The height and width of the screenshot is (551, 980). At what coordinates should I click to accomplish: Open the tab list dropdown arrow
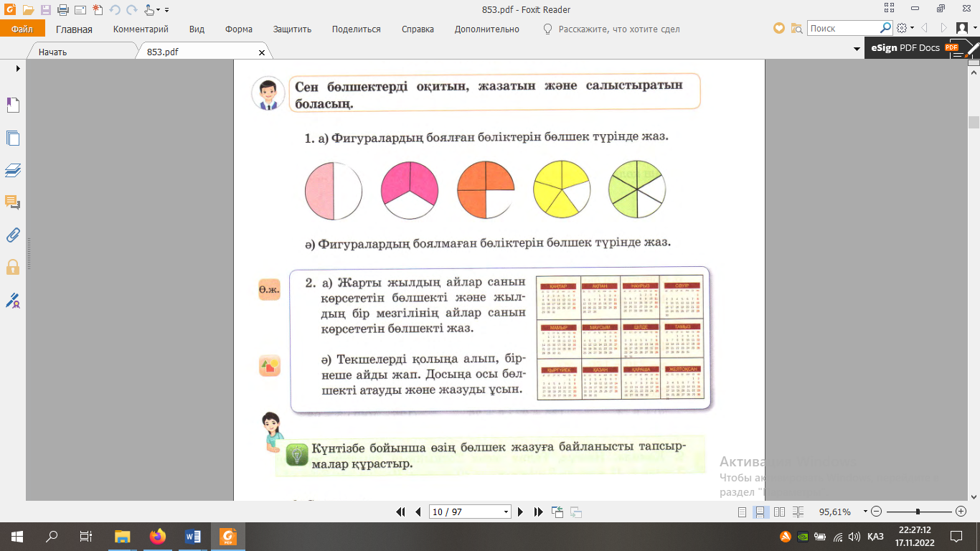point(857,49)
